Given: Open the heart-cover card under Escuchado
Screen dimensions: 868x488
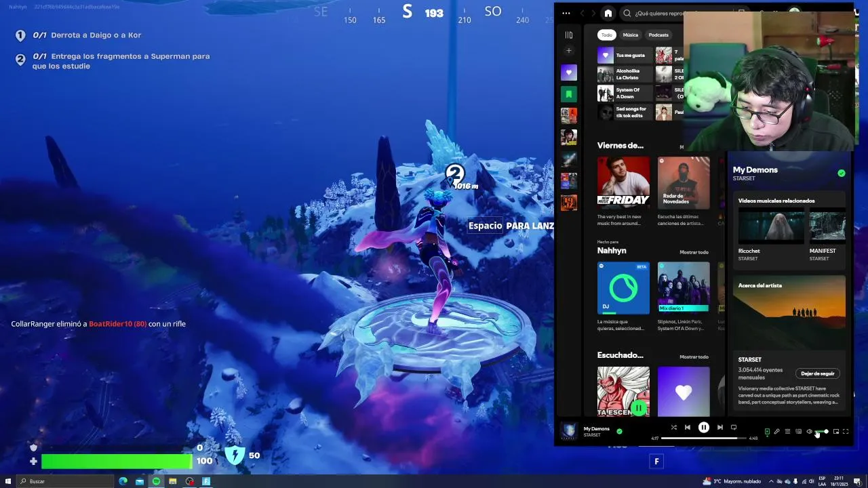Looking at the screenshot, I should coord(684,392).
